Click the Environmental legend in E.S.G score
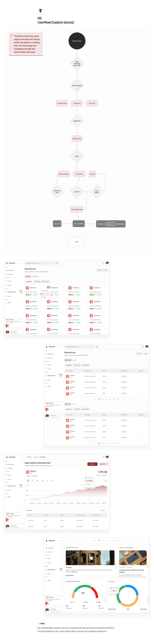 (114, 588)
